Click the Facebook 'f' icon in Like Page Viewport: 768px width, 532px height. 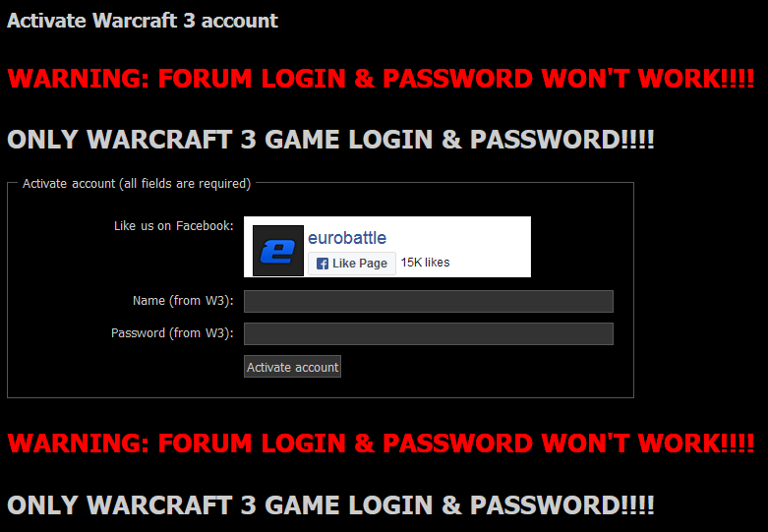(323, 264)
